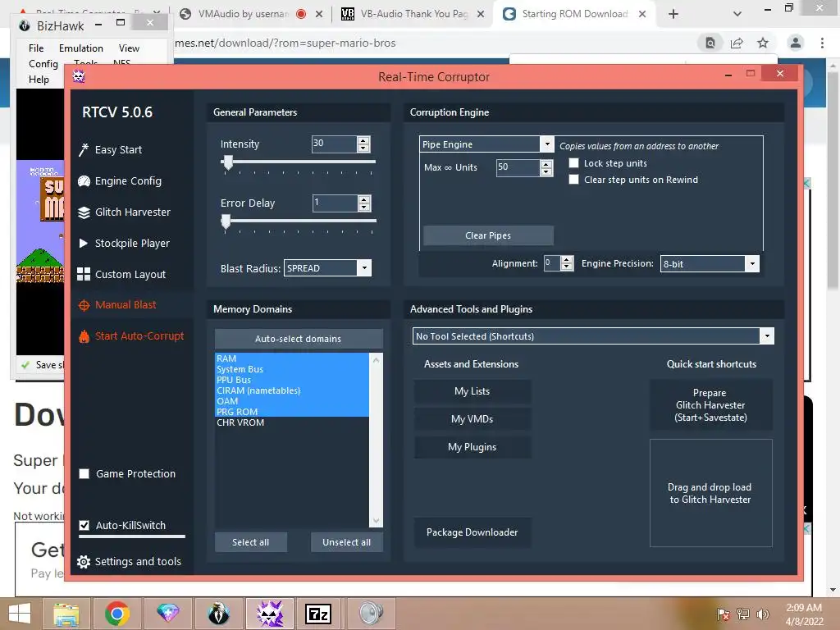Click Drag and drop load area
Viewport: 840px width, 630px height.
point(710,493)
